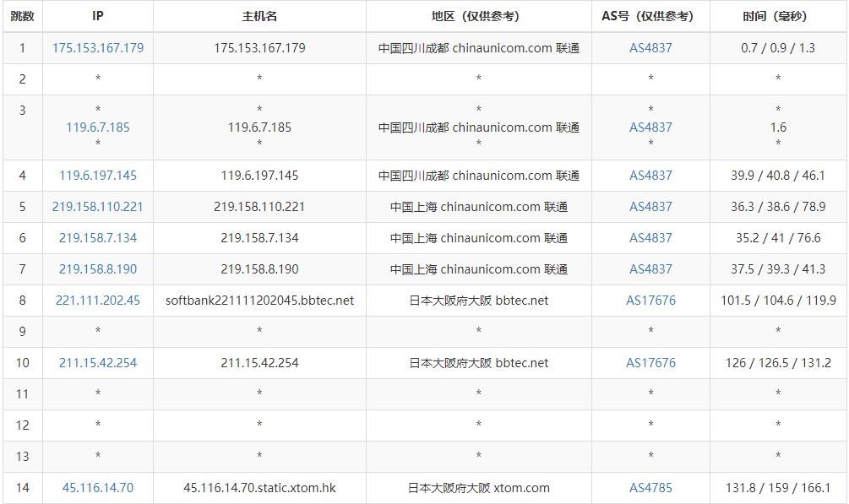Open AS4785 link in hop 14 row
The width and height of the screenshot is (849, 504).
[650, 488]
